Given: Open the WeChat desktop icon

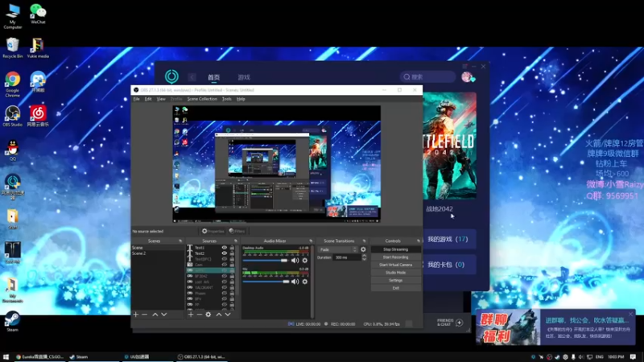Looking at the screenshot, I should click(38, 14).
